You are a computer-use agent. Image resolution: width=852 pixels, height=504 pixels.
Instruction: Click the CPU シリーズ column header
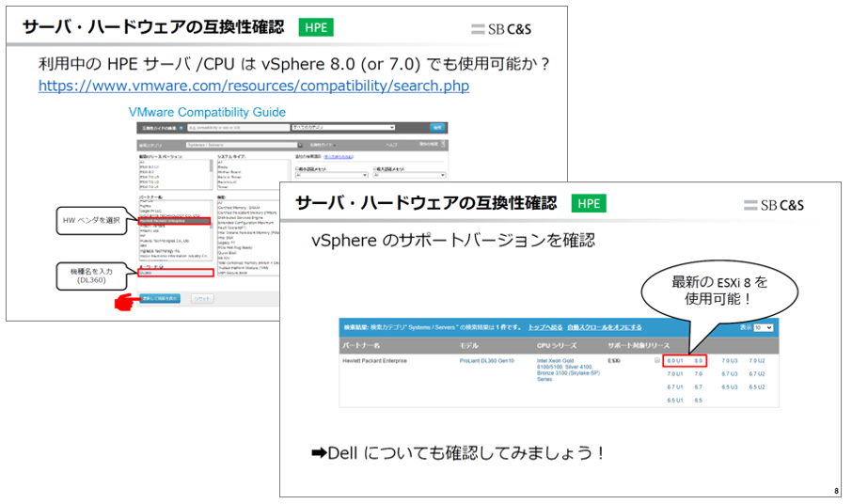click(557, 345)
